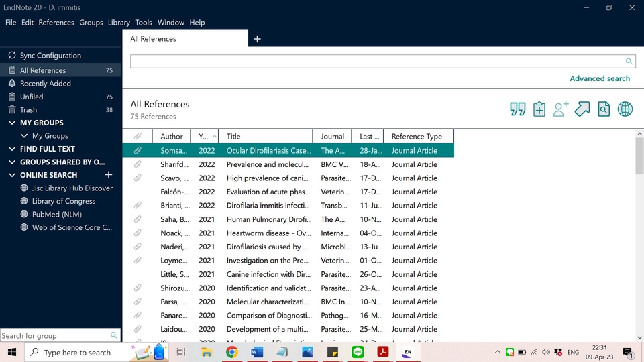The height and width of the screenshot is (362, 644).
Task: Click the Add New Reference clipboard icon
Action: 539,109
